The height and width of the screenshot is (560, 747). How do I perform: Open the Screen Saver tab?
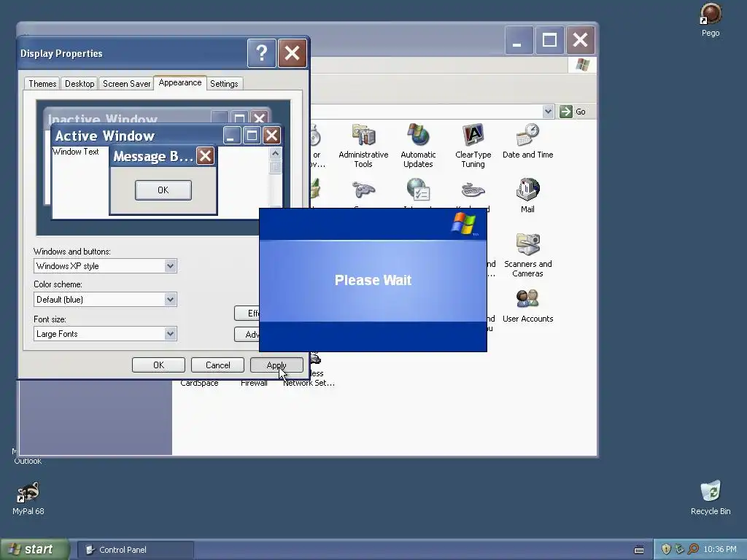tap(126, 84)
